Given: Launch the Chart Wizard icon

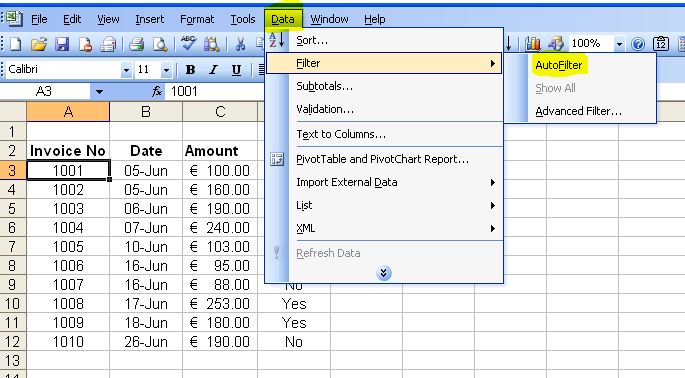Looking at the screenshot, I should click(x=533, y=43).
